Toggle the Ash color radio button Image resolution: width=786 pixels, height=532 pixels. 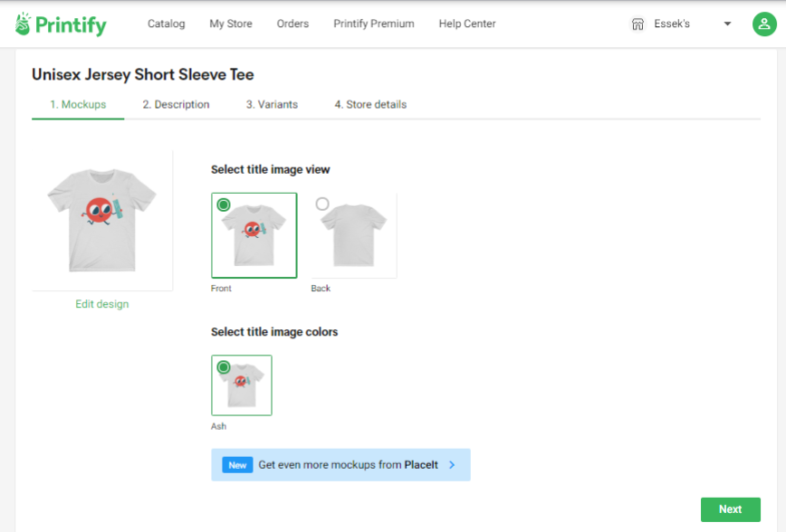pos(224,367)
